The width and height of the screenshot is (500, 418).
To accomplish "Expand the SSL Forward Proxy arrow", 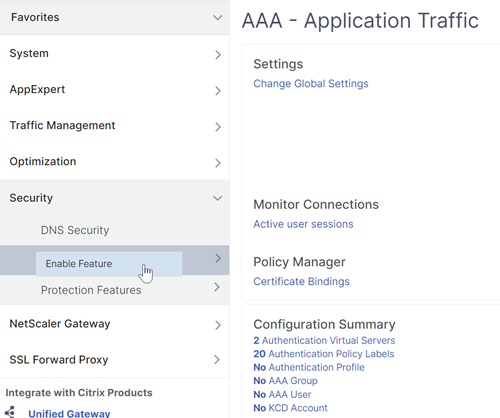I will click(x=217, y=359).
